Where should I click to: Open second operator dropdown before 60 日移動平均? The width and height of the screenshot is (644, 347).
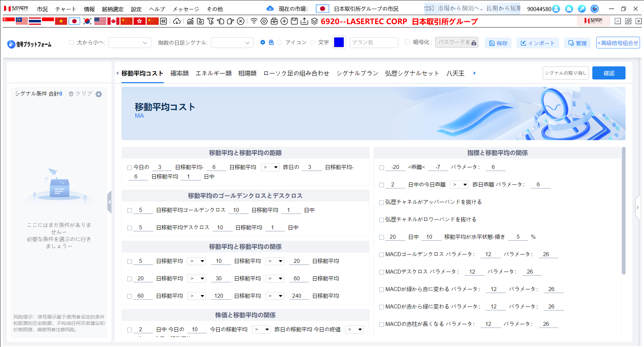(275, 278)
